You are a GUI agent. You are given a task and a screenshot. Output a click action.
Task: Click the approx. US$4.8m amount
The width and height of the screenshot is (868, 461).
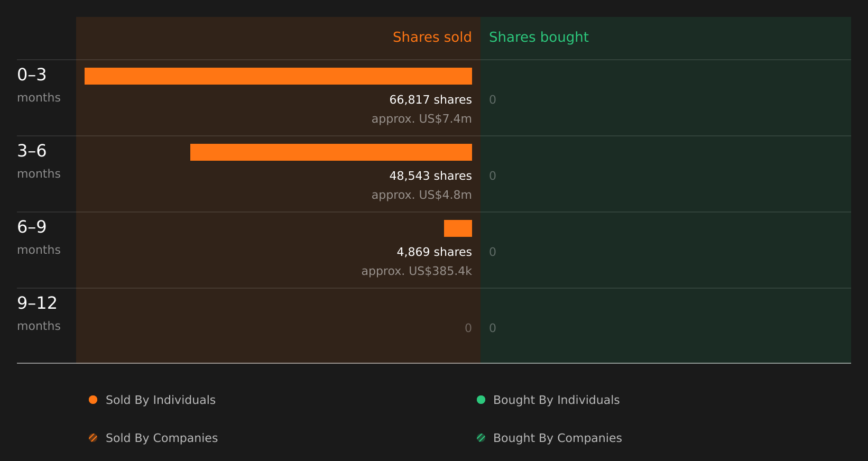pyautogui.click(x=422, y=195)
